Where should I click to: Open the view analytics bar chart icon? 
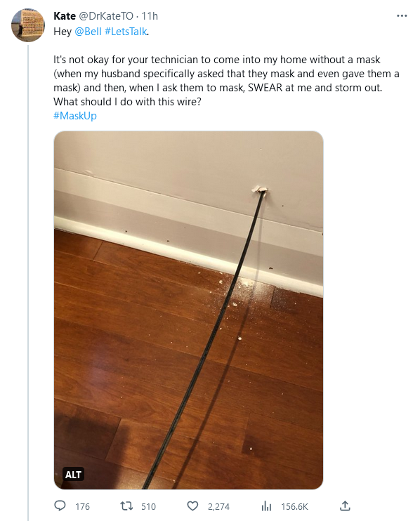(266, 506)
